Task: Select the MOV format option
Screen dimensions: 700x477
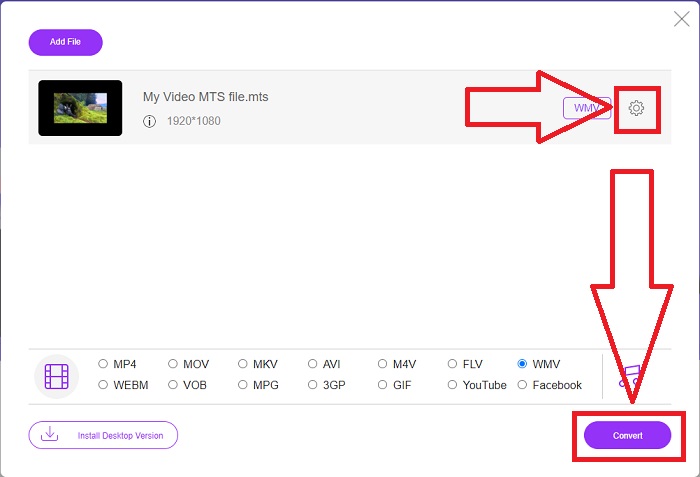Action: (173, 364)
